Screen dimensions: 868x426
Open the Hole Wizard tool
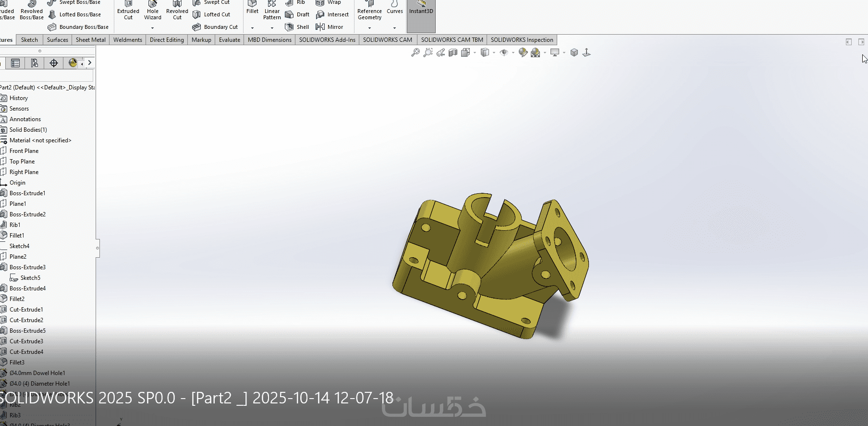153,11
